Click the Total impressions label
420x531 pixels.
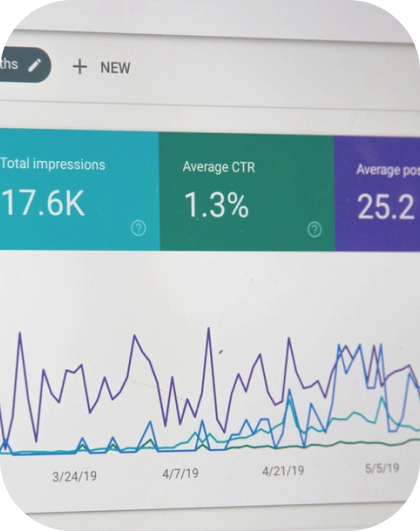[x=53, y=164]
